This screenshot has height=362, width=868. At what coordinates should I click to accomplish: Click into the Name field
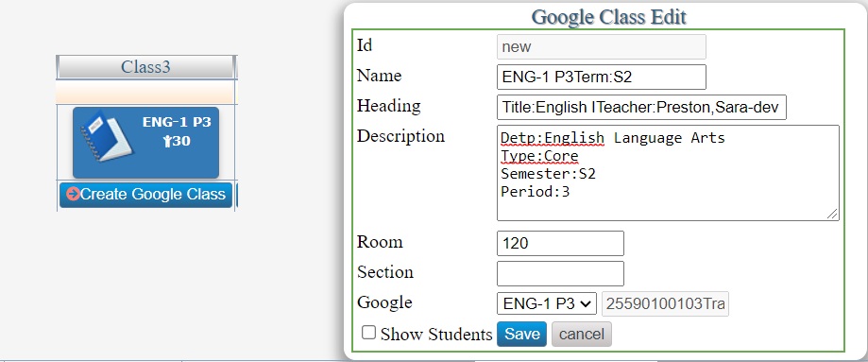602,78
